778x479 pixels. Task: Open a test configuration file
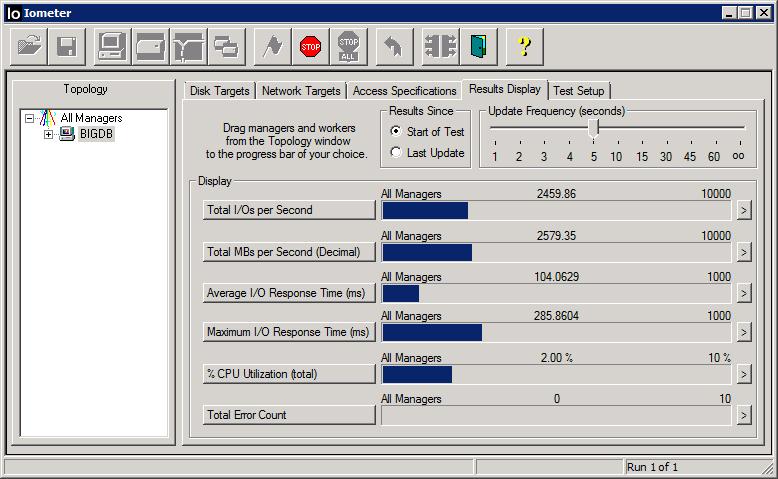pyautogui.click(x=29, y=47)
